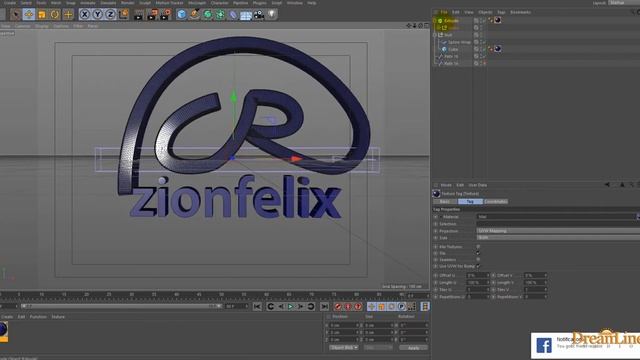Go to start of animation
Screen dimensions: 640x360
(257, 306)
